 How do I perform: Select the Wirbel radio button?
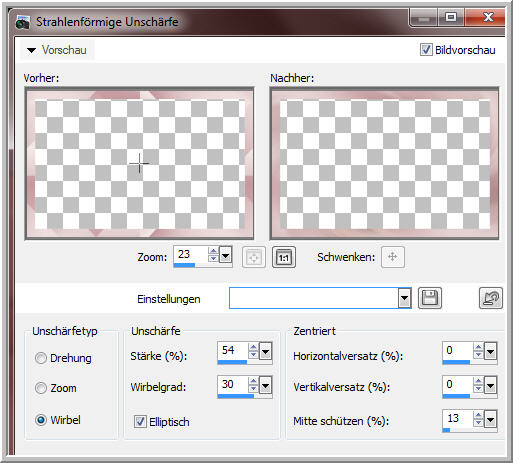pos(41,420)
